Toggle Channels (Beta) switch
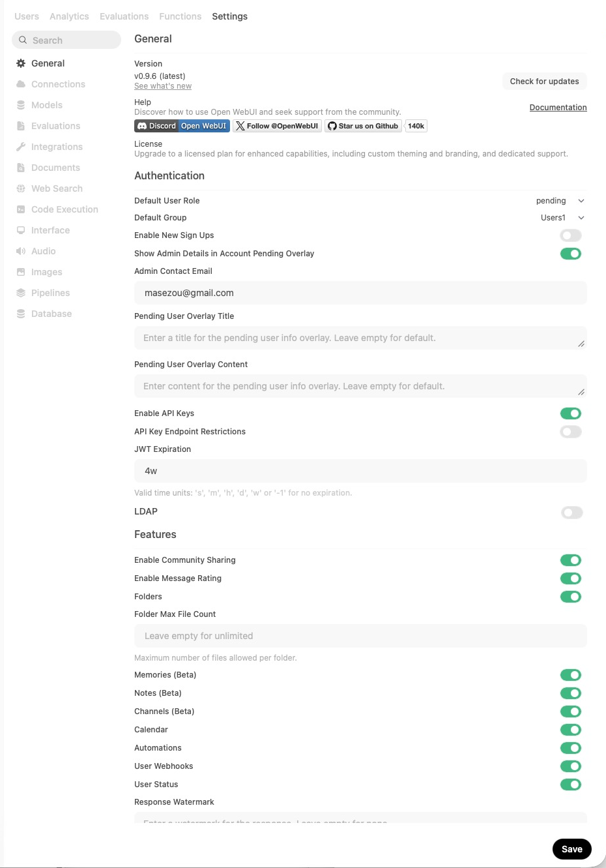 (x=571, y=711)
